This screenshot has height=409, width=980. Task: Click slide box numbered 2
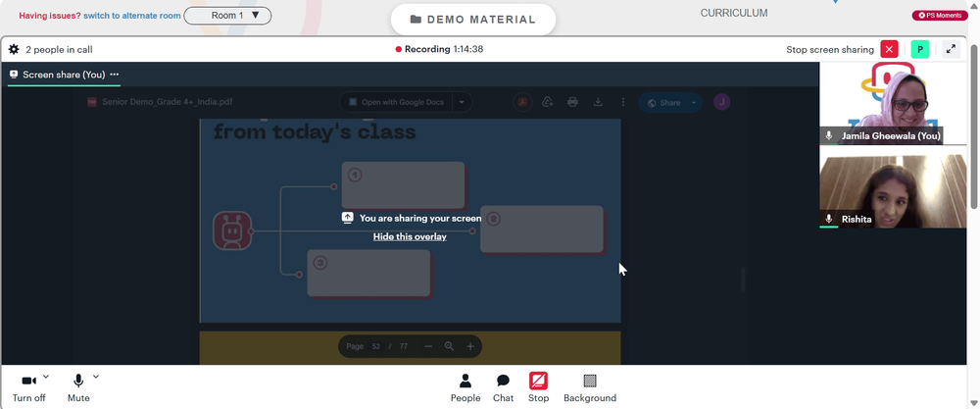pyautogui.click(x=542, y=229)
